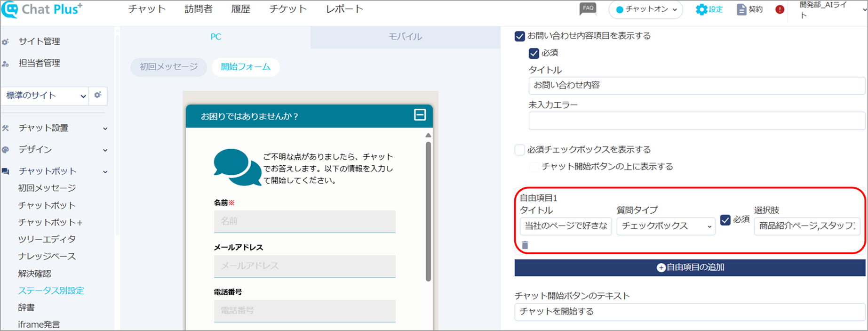Click the 未入力エラー input field

tap(697, 121)
